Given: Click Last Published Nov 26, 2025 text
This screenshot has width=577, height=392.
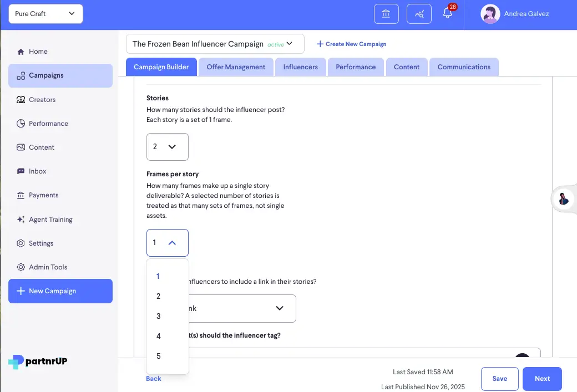Looking at the screenshot, I should tap(423, 387).
